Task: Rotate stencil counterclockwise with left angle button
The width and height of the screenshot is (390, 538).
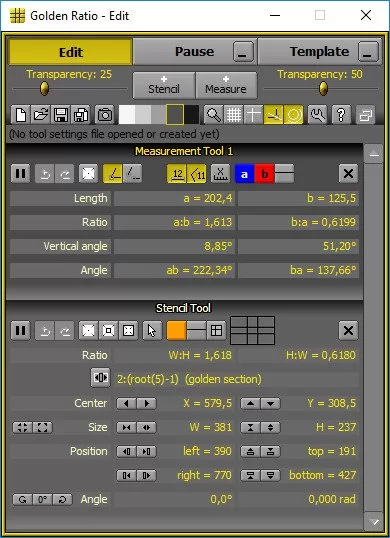Action: tap(23, 500)
